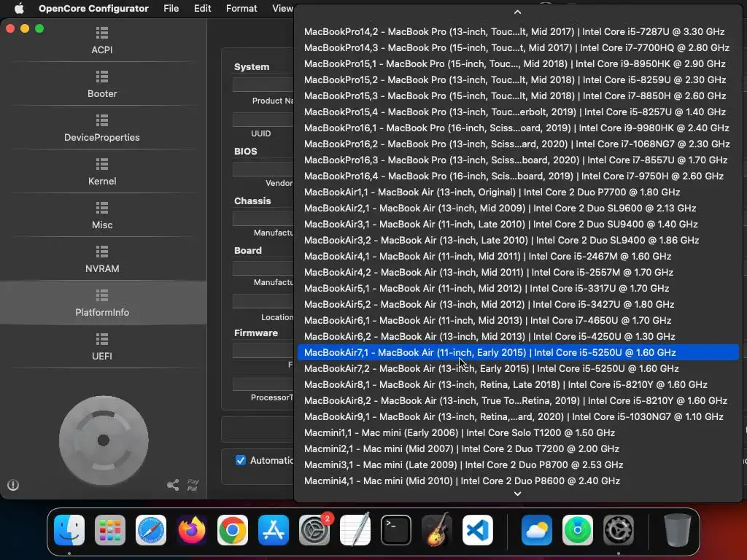This screenshot has height=560, width=747.
Task: Select DeviceProperties in the sidebar
Action: pyautogui.click(x=102, y=128)
